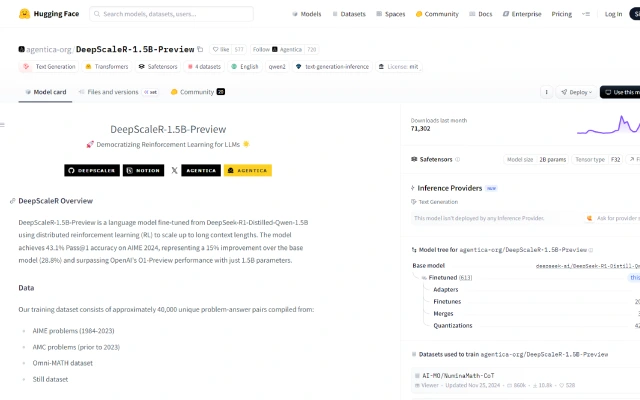Click downloads value 71,302
Image resolution: width=640 pixels, height=400 pixels.
(420, 129)
